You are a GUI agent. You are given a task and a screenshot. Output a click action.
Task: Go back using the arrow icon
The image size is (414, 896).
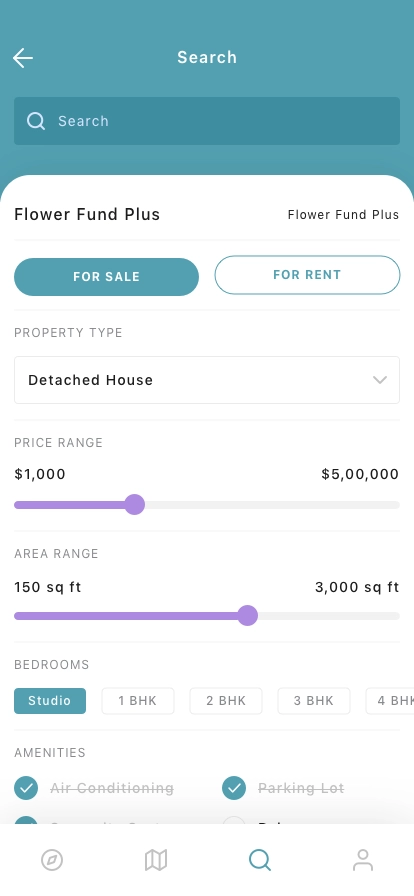click(23, 58)
